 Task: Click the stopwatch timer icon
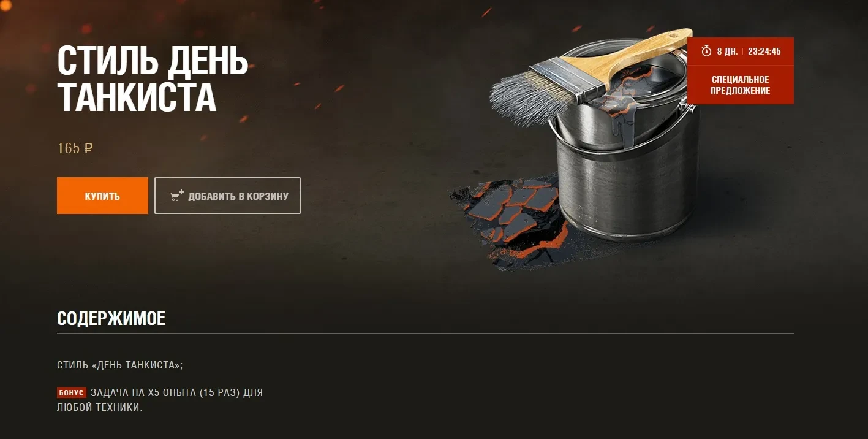(706, 51)
